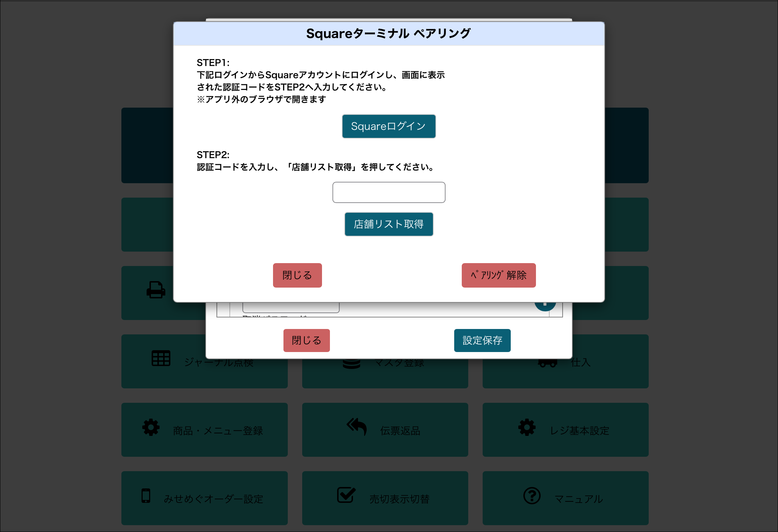Screen dimensions: 778x532
Task: Select the レジ基本設定 text label
Action: [579, 430]
